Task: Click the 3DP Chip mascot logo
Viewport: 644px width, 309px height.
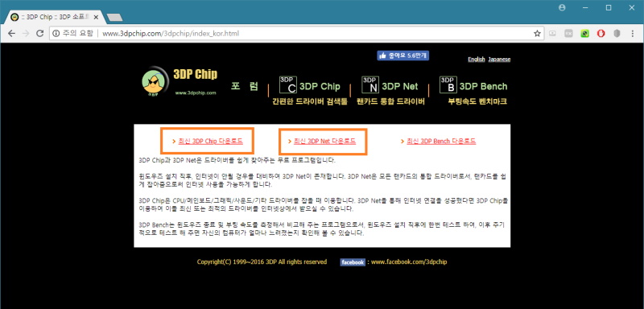Action: (155, 81)
